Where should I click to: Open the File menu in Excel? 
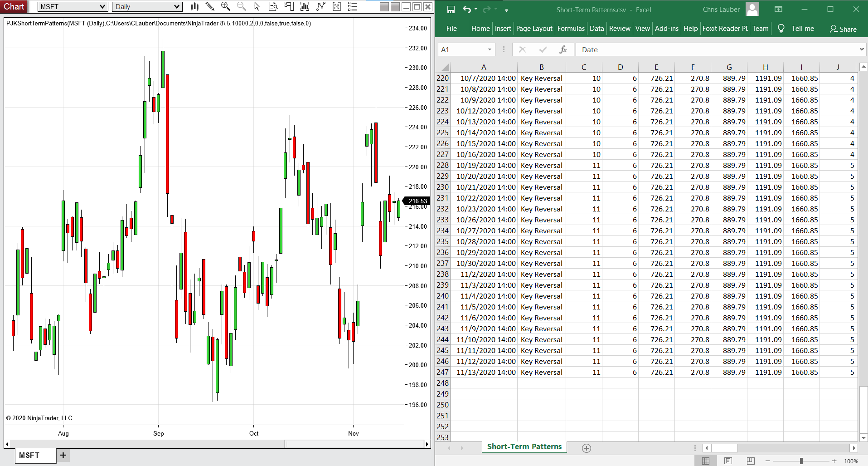point(451,29)
